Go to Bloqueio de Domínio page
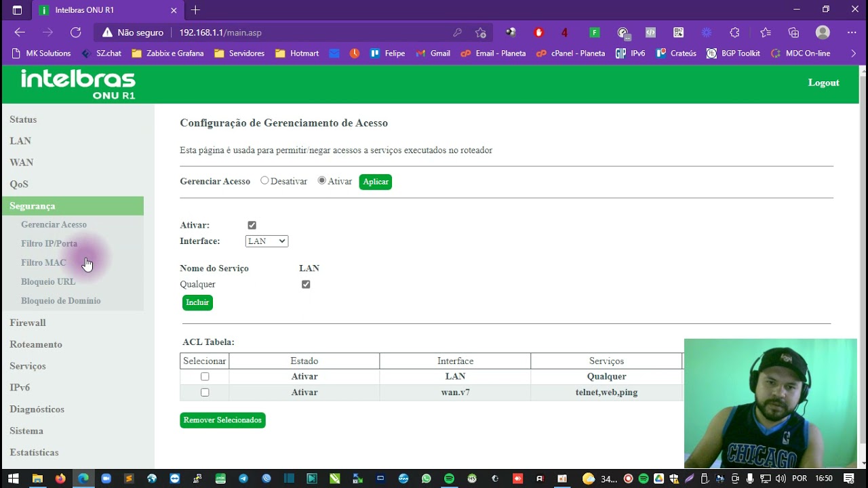868x488 pixels. [x=60, y=300]
